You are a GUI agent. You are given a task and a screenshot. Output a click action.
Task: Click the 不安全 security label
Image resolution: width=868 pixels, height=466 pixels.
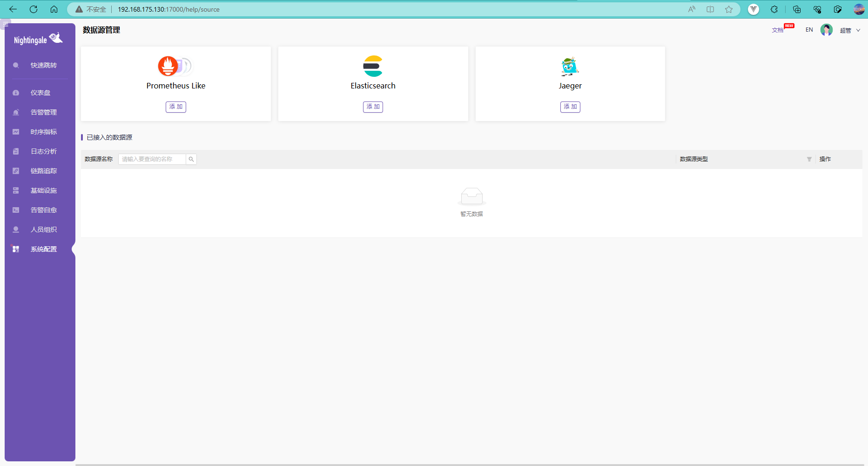(x=96, y=9)
